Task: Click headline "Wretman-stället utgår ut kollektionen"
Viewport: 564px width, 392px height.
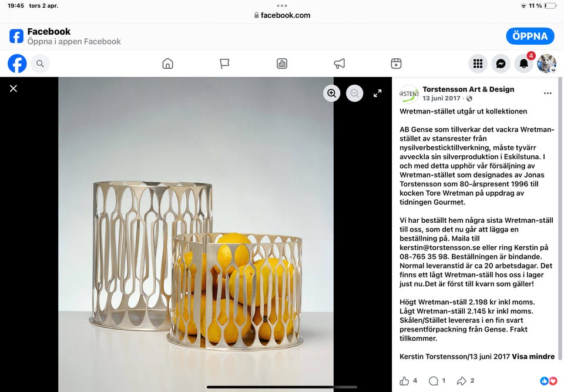Action: click(464, 111)
